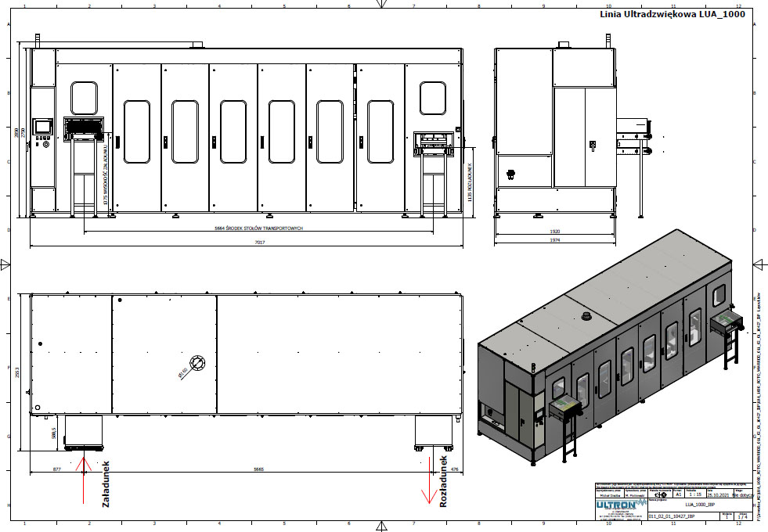The image size is (768, 532).
Task: Click the project name LUA_1000_IBP
Action: point(698,506)
